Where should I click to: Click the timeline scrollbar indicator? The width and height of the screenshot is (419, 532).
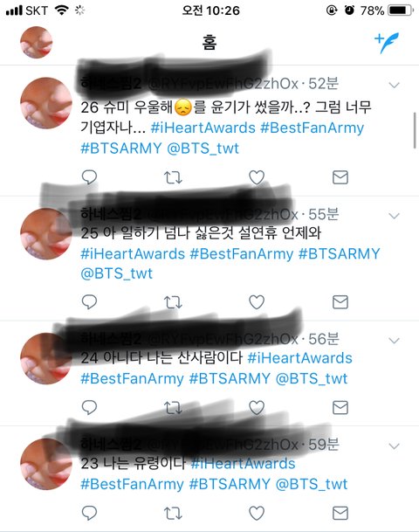(415, 131)
